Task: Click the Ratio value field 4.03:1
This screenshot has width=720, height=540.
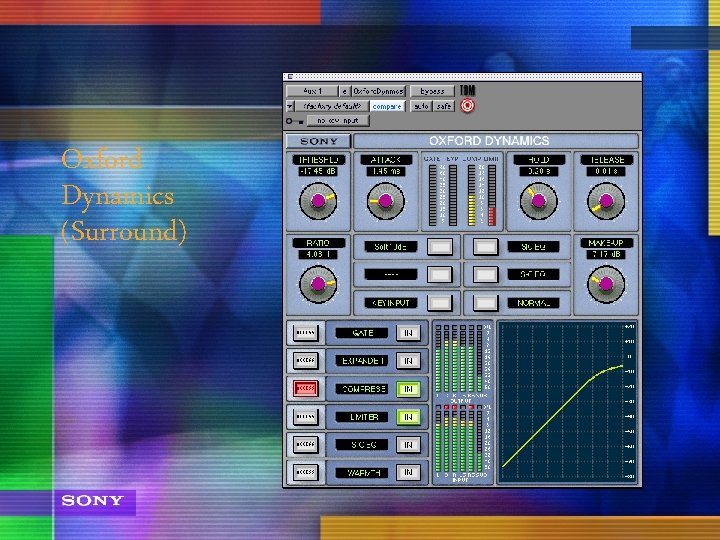Action: point(318,254)
